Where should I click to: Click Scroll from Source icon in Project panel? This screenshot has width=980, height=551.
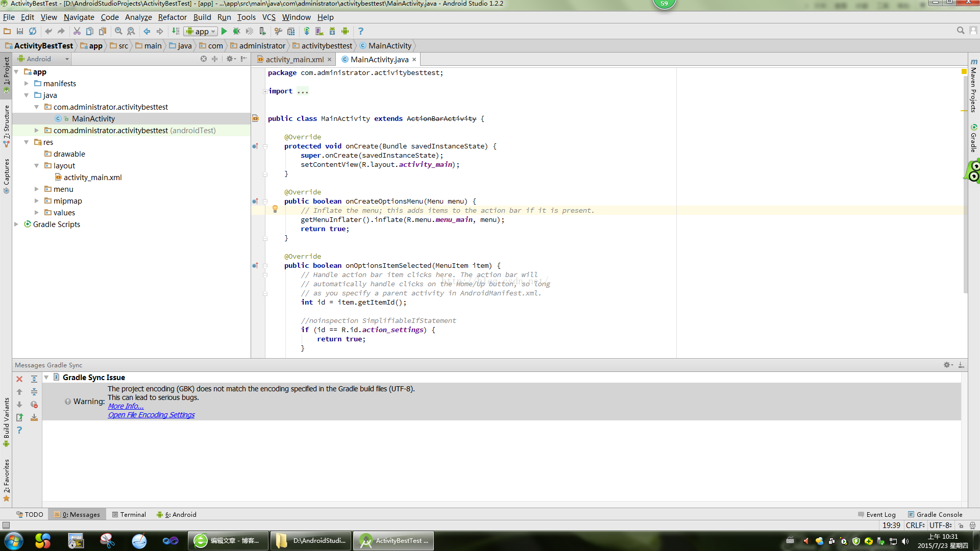[x=204, y=59]
